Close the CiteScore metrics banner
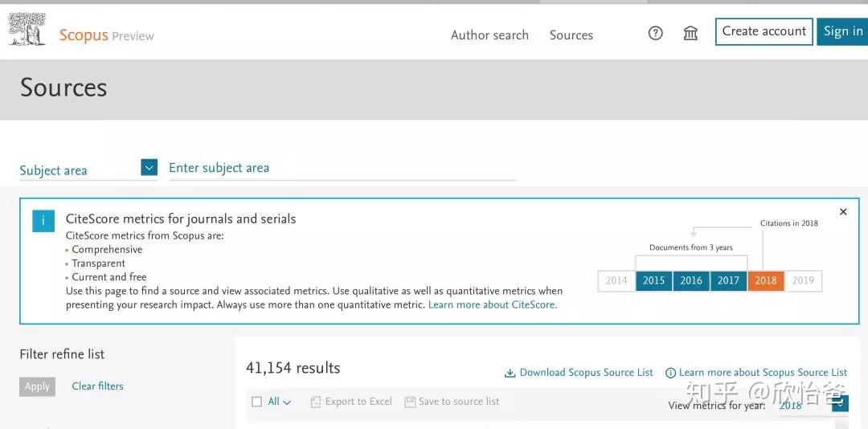868x429 pixels. (x=843, y=212)
